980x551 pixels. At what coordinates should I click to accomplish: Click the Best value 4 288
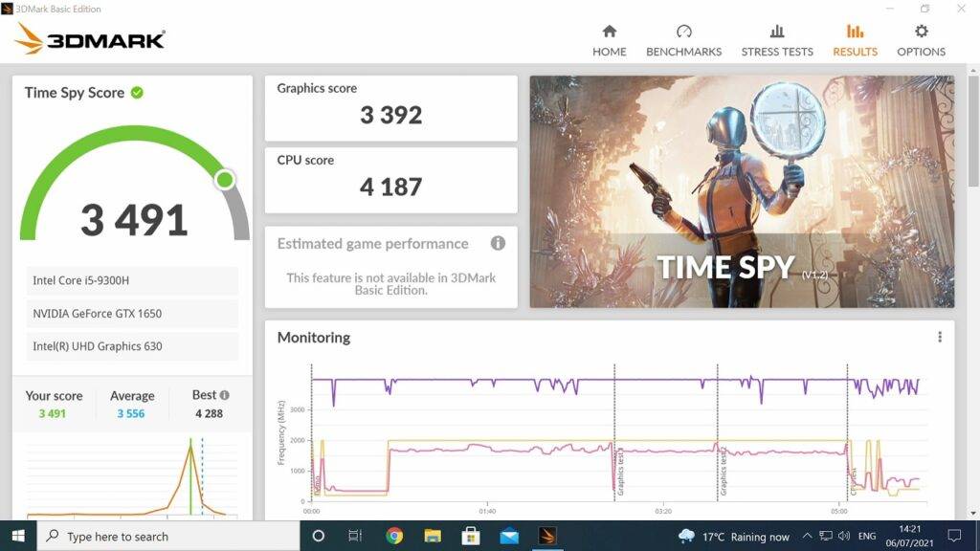click(x=209, y=413)
